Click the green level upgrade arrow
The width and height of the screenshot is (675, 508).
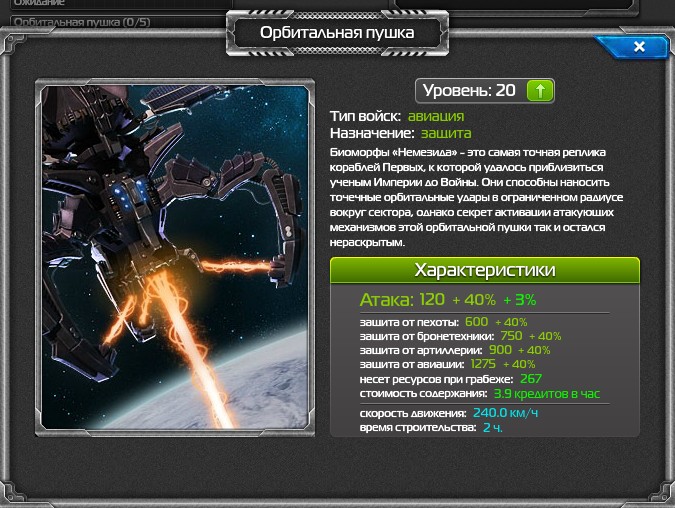(540, 91)
